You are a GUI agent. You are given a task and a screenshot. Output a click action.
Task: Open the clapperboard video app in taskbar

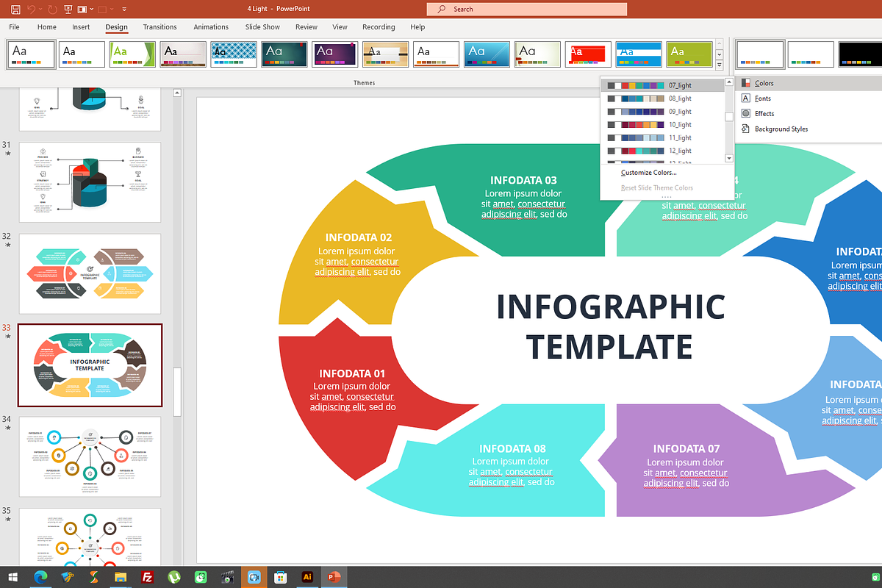[x=227, y=577]
